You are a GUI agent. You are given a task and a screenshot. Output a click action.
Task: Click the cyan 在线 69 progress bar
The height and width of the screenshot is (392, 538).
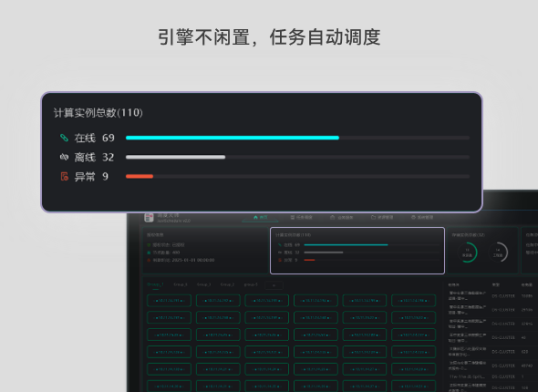click(233, 138)
